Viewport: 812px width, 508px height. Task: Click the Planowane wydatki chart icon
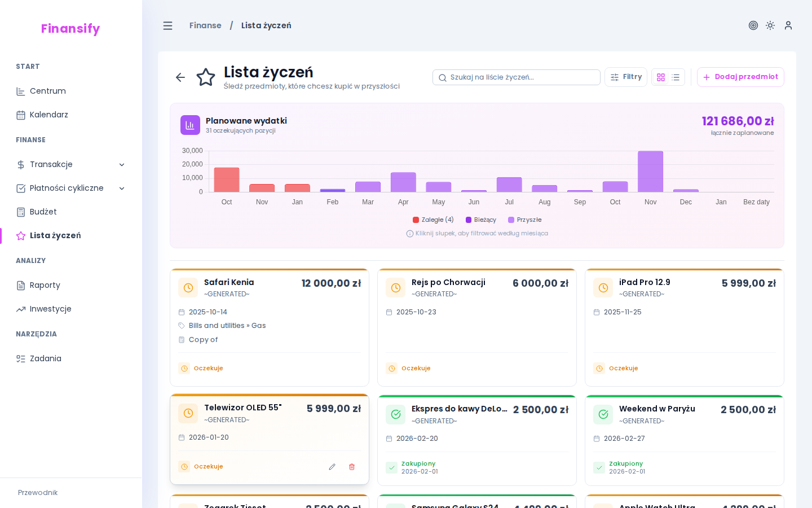click(190, 125)
